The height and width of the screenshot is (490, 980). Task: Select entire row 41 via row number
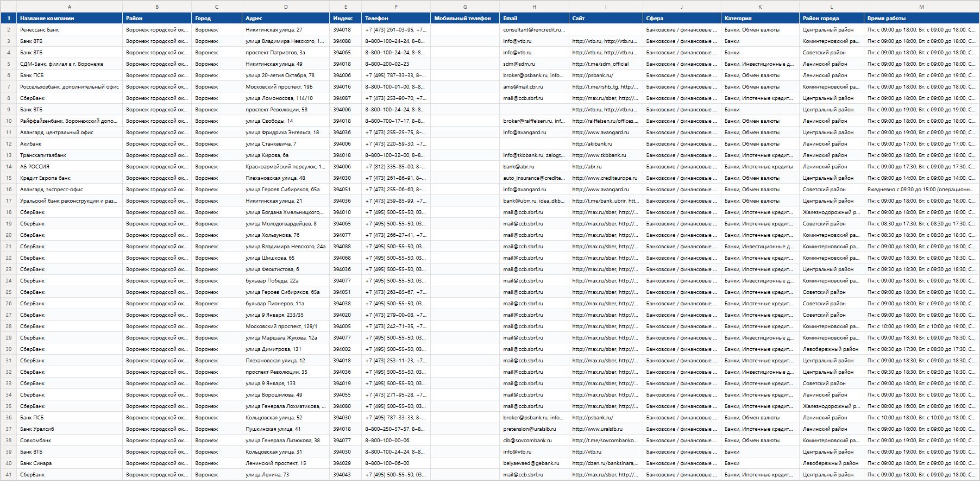click(x=9, y=475)
